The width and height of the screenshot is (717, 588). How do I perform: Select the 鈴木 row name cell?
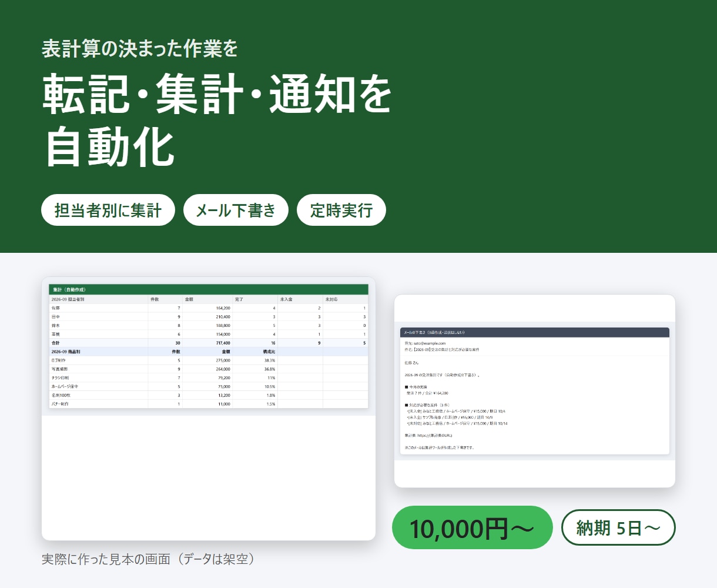coord(99,325)
